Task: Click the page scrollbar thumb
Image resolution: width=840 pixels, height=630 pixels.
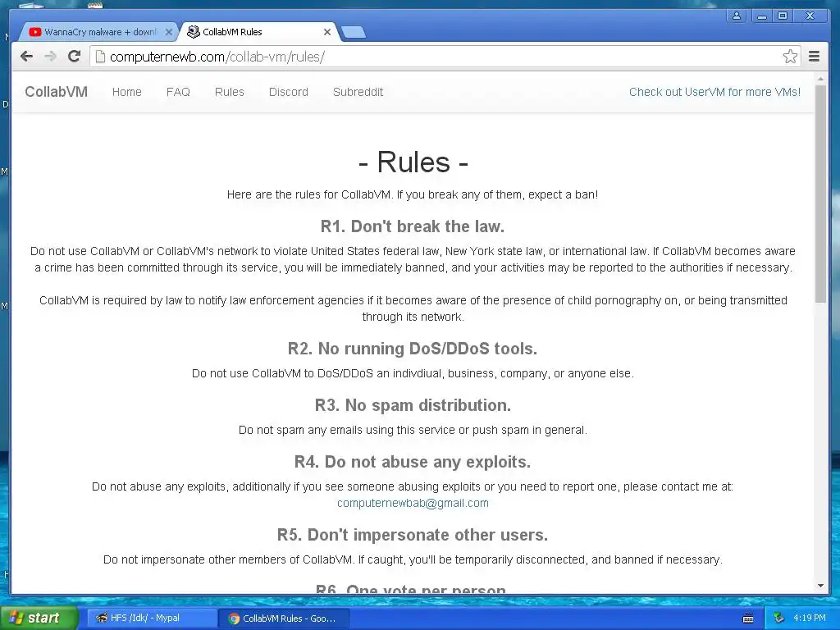Action: tap(820, 193)
